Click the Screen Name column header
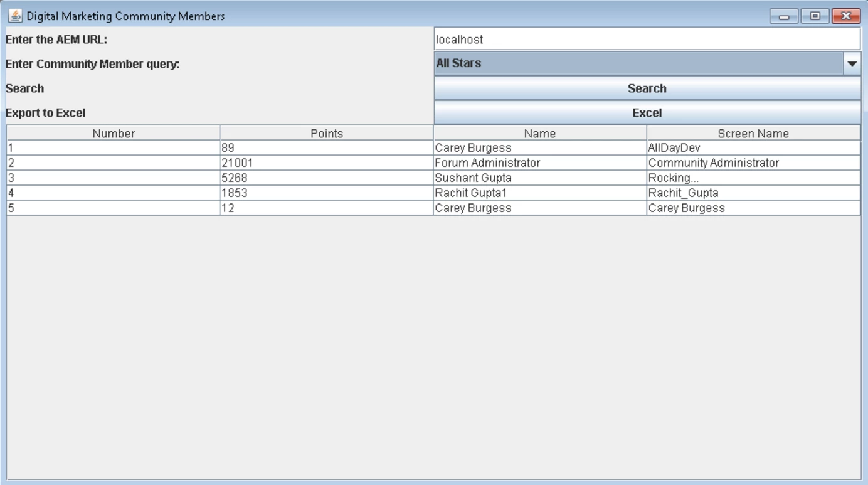The width and height of the screenshot is (868, 485). point(753,133)
